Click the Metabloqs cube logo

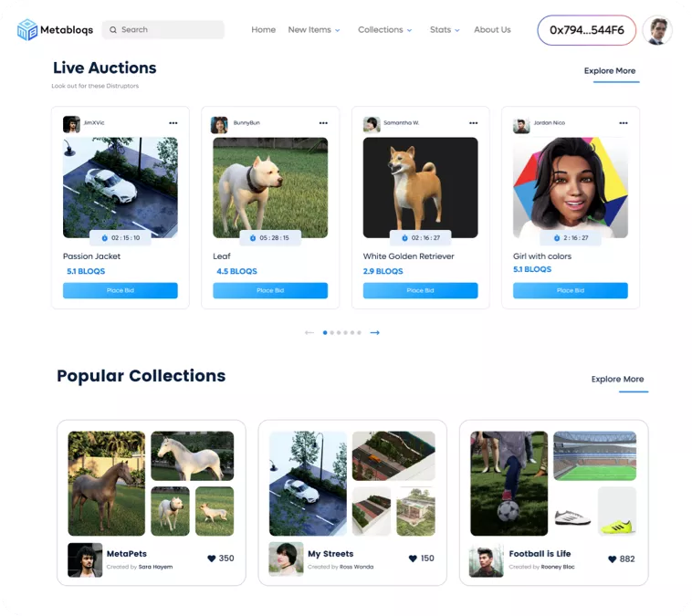[26, 29]
